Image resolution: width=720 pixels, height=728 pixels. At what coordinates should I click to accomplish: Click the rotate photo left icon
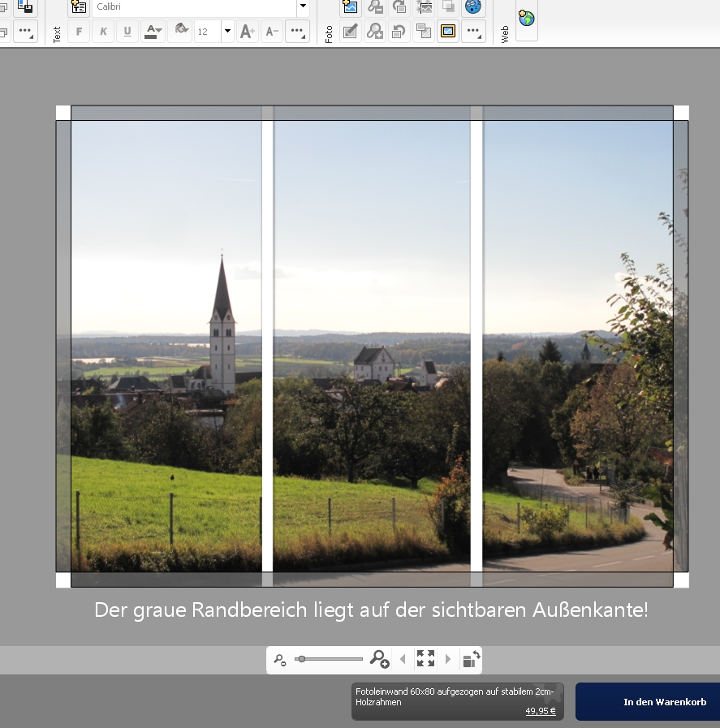[399, 32]
